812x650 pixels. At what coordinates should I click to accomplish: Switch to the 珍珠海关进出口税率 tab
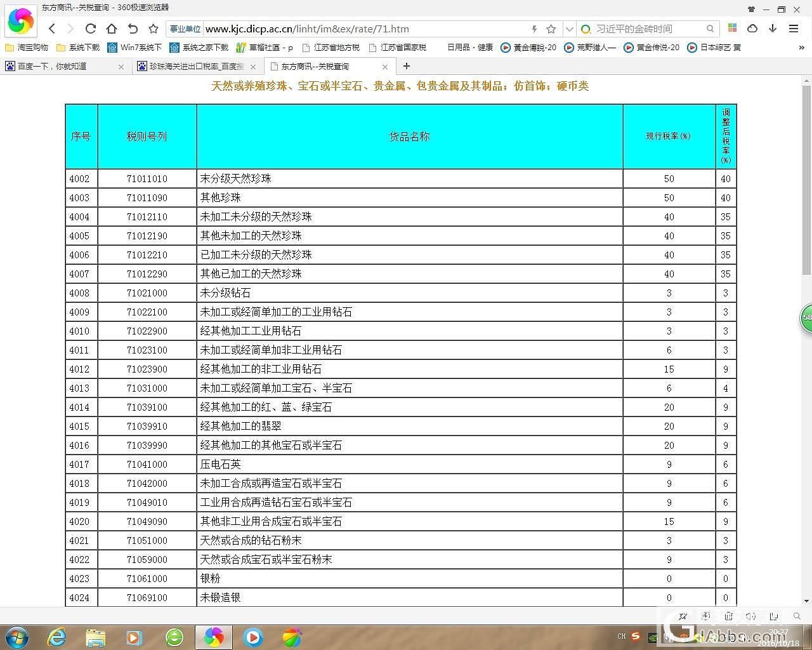(x=195, y=67)
